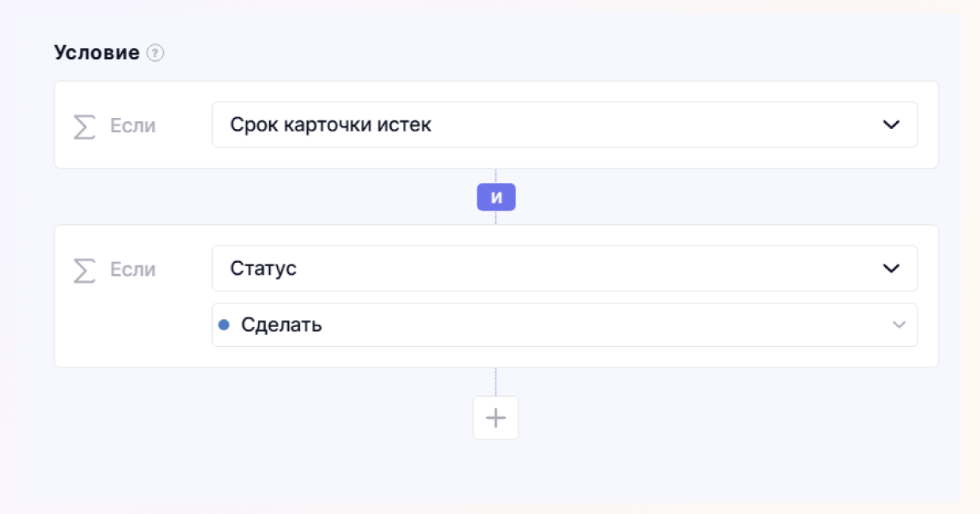Add a new condition with plus button
Image resolution: width=980 pixels, height=514 pixels.
point(496,417)
